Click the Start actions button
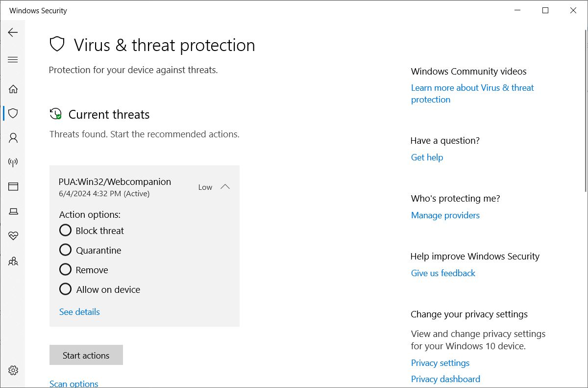 pos(86,355)
